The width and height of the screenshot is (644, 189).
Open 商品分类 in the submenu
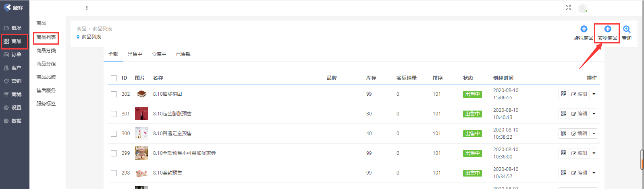pyautogui.click(x=46, y=50)
